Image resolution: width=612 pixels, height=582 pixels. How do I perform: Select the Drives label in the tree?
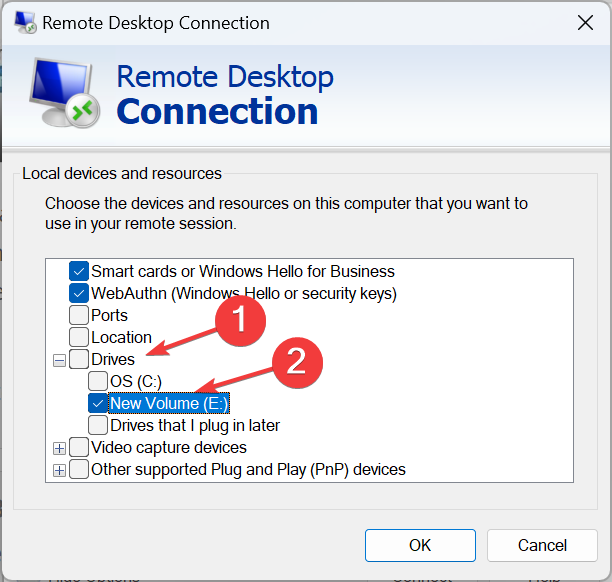[113, 359]
